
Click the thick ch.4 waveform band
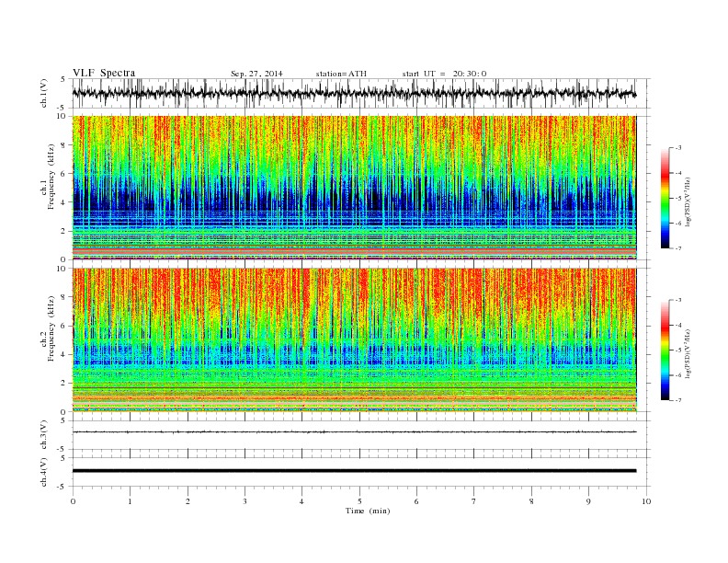pyautogui.click(x=354, y=471)
